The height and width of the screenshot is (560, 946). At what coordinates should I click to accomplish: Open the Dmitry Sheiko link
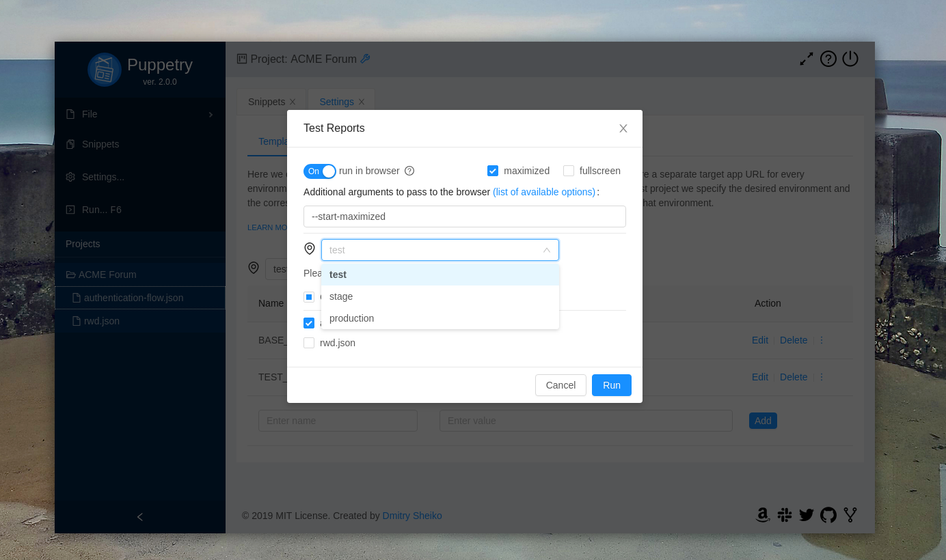coord(412,516)
